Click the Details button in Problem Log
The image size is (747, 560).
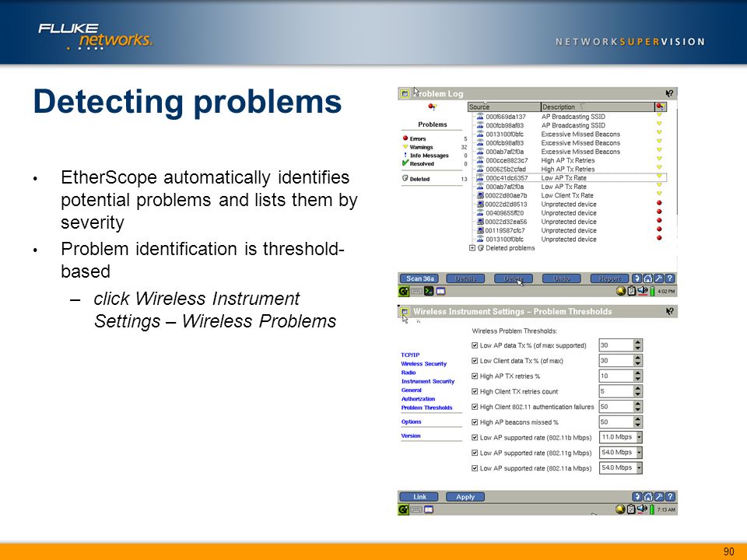(465, 278)
